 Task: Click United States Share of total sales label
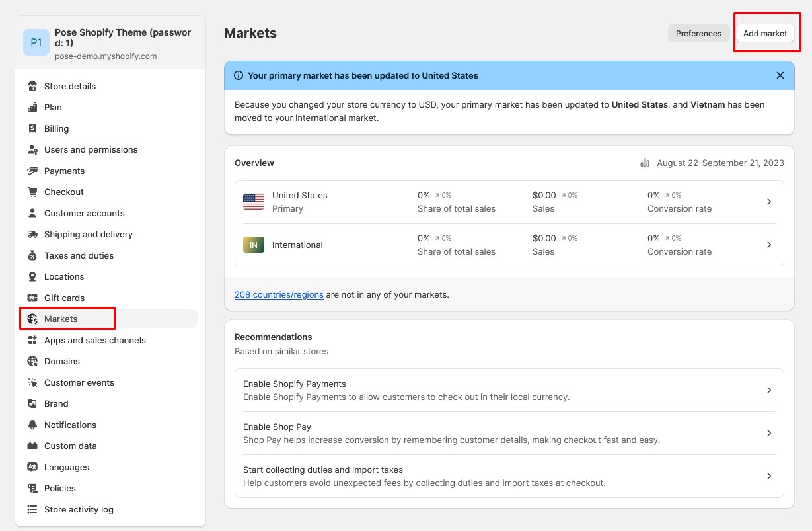(457, 208)
